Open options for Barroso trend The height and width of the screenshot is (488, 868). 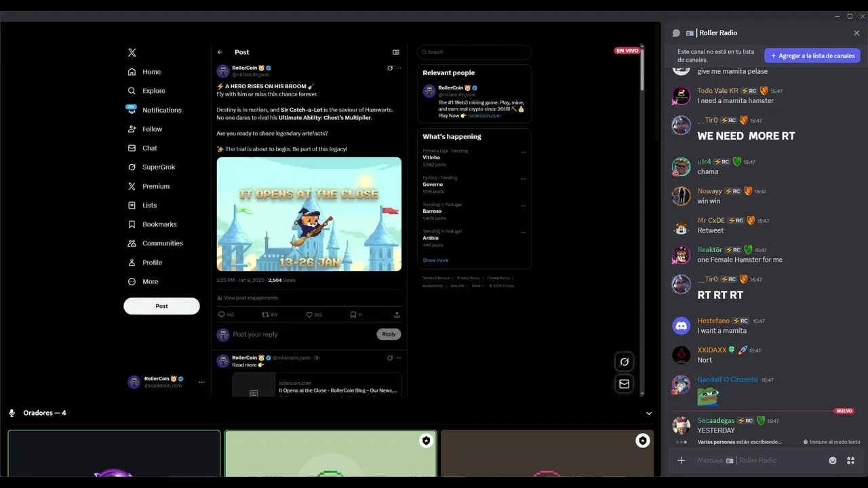point(523,205)
